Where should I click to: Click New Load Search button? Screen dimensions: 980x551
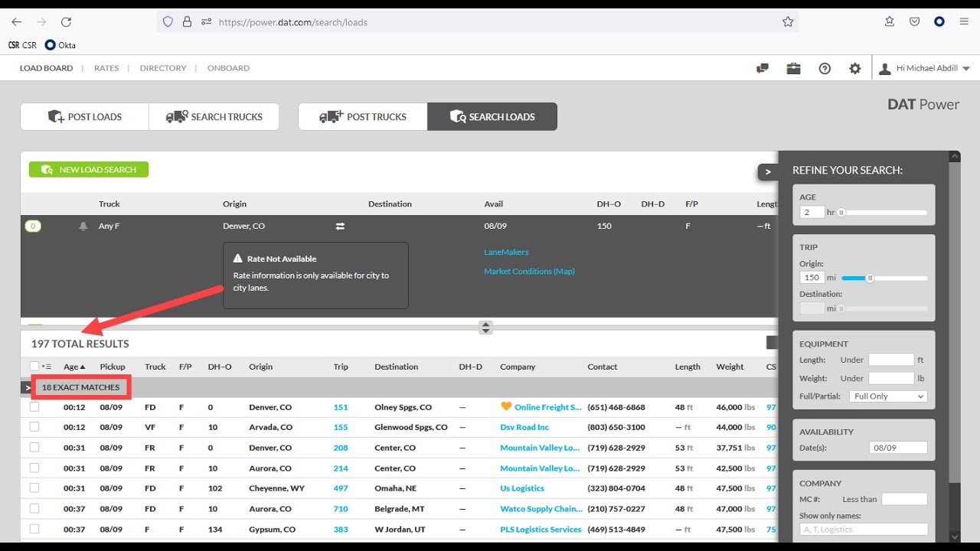pyautogui.click(x=89, y=169)
